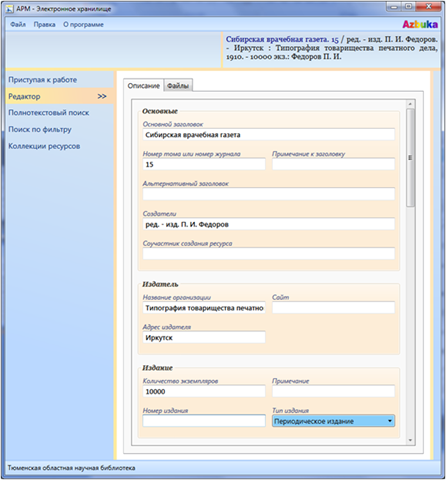Close the АРМ window
This screenshot has height=480, width=446.
pos(429,7)
